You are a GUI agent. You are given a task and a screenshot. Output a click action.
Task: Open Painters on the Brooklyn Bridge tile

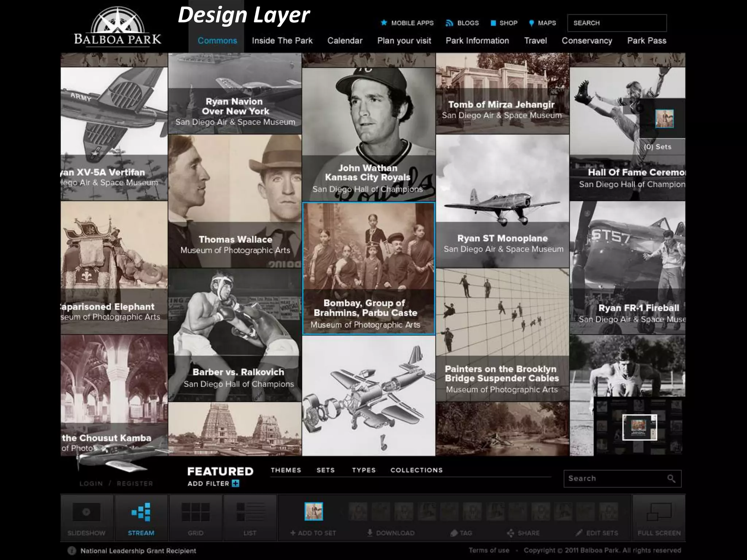tap(502, 335)
